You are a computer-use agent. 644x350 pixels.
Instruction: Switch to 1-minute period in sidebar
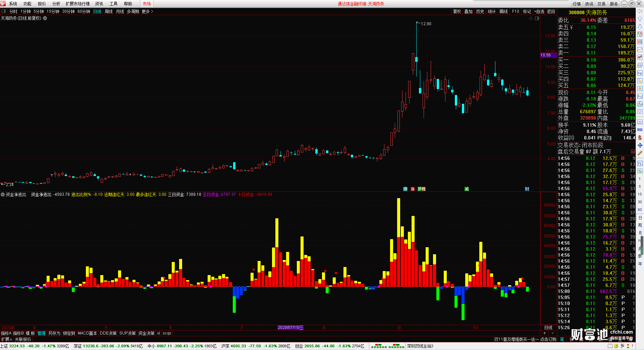point(640,179)
